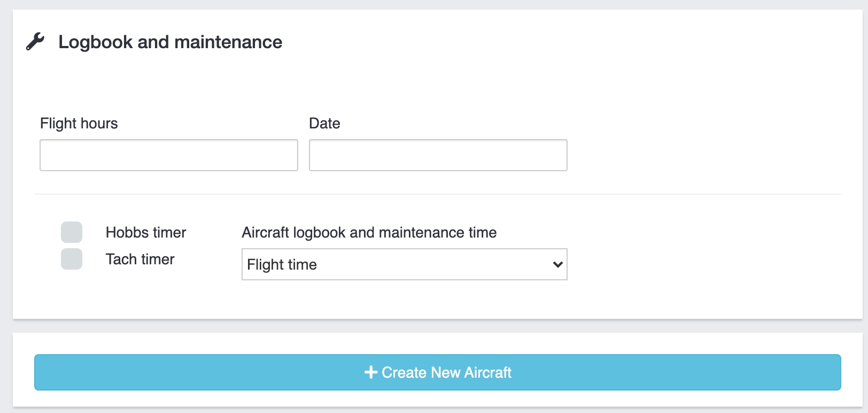Select the 'Flight time' value text in the combo box
Image resolution: width=868 pixels, height=413 pixels.
point(282,265)
